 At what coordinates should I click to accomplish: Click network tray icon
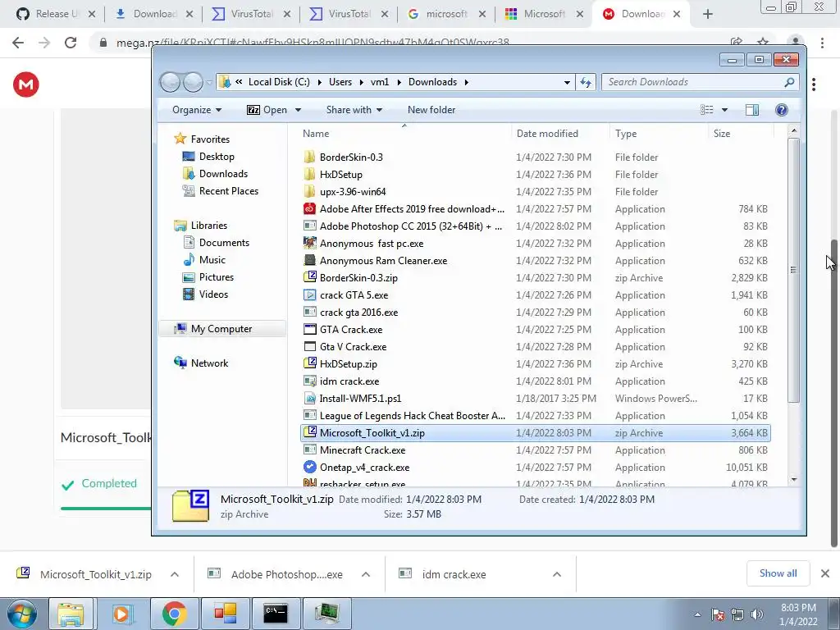737,614
